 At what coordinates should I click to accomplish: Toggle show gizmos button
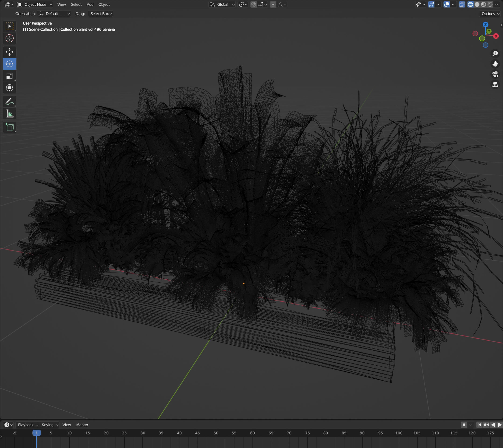pyautogui.click(x=431, y=4)
